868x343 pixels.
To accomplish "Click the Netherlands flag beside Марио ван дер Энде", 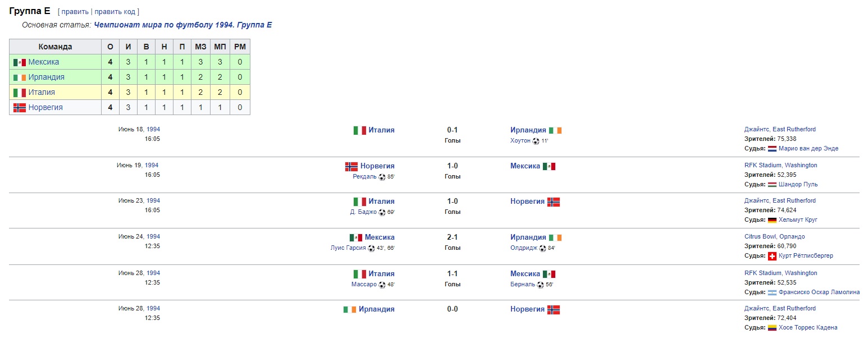I will [772, 149].
